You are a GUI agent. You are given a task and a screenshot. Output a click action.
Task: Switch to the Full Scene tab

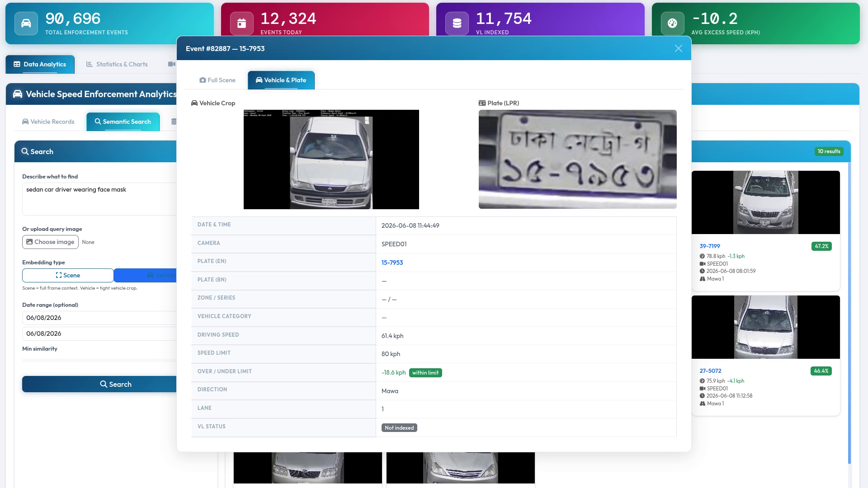point(217,80)
